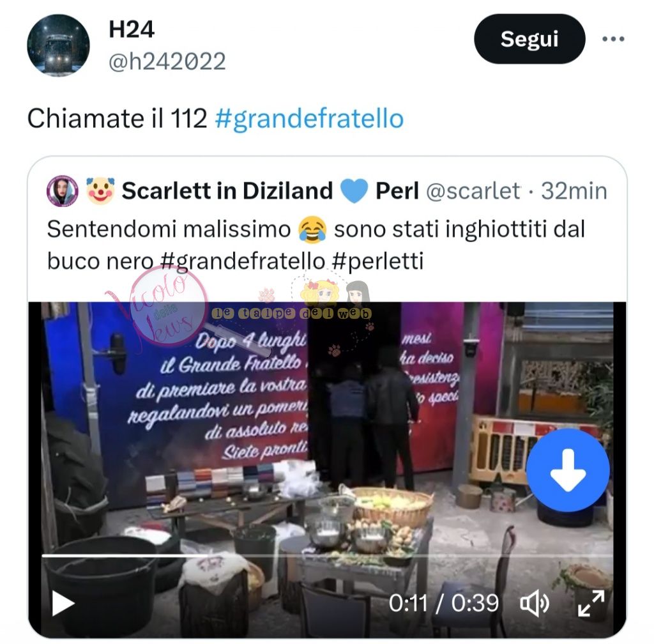Open H24's profile avatar

click(x=58, y=45)
